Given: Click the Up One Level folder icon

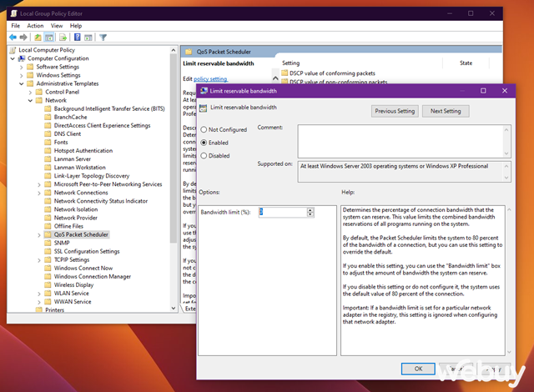Looking at the screenshot, I should 39,38.
